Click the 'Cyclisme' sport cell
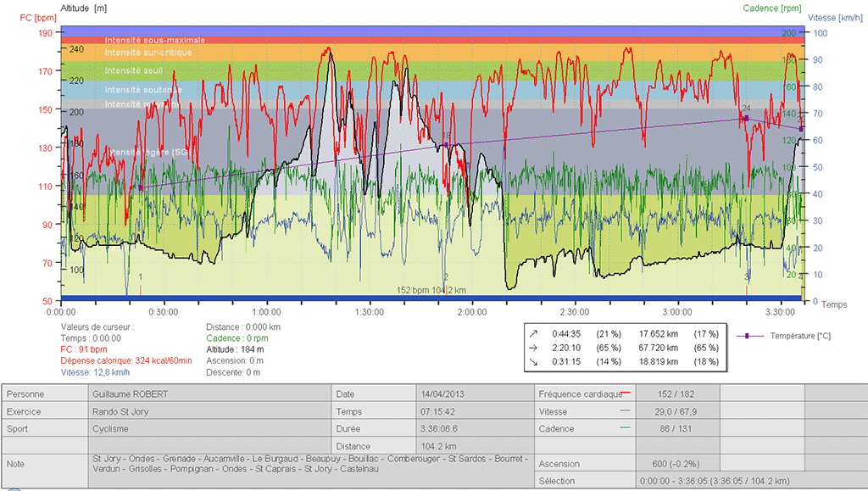 (210, 428)
